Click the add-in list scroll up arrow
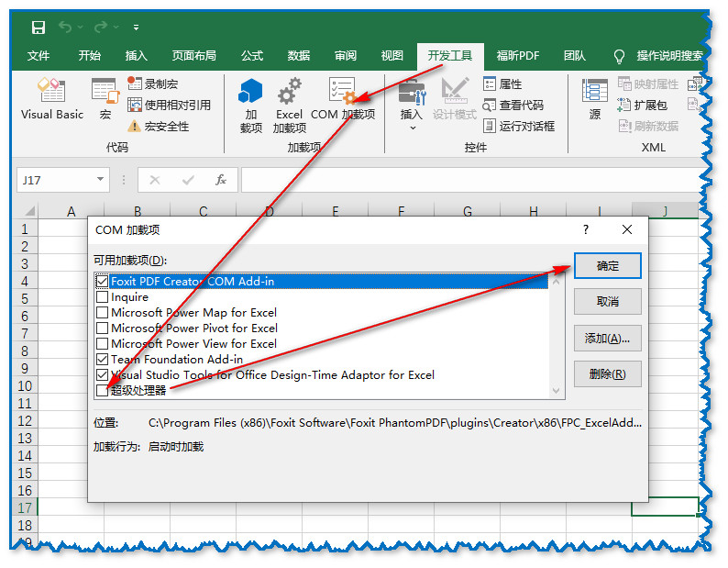 (x=557, y=282)
